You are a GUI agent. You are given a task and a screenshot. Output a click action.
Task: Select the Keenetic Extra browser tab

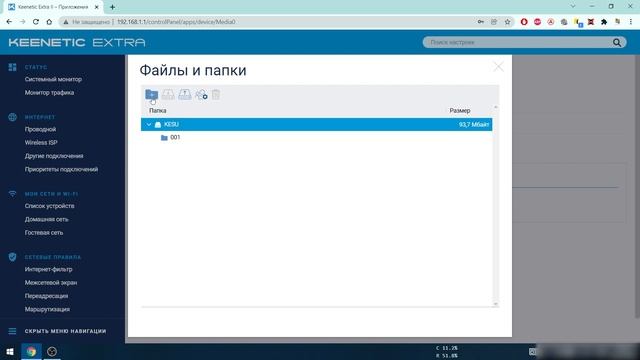[54, 7]
